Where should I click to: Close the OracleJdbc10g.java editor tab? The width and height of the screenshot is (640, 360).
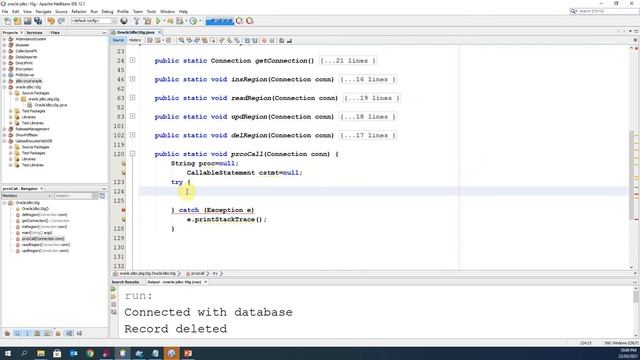point(160,32)
